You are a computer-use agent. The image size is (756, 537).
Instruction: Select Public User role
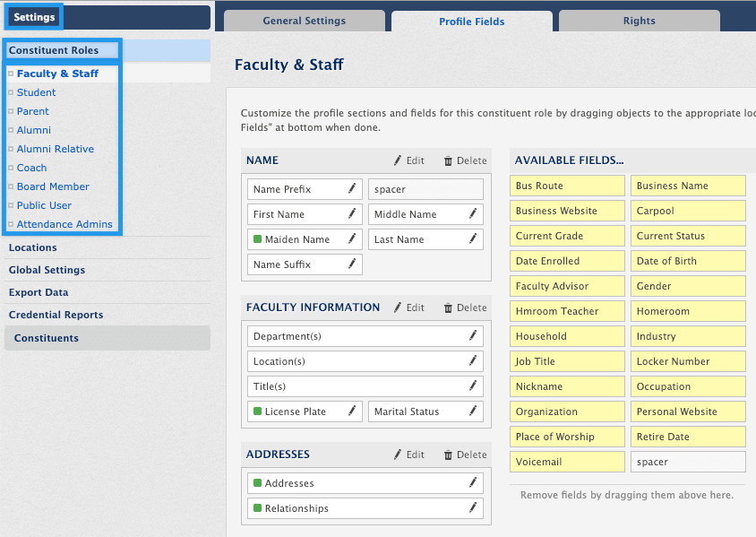pyautogui.click(x=45, y=205)
